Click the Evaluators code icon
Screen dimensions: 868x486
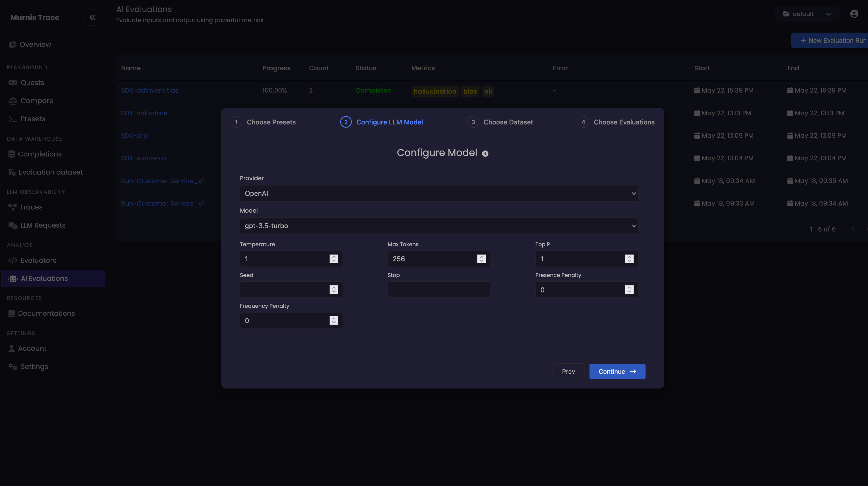coord(13,260)
